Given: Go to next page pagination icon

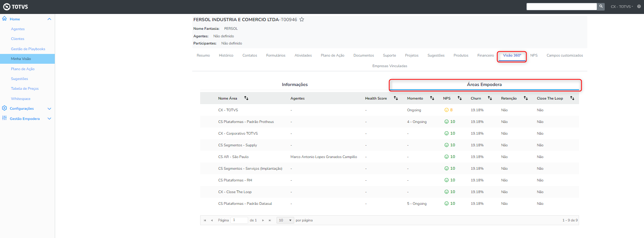Looking at the screenshot, I should [x=263, y=220].
